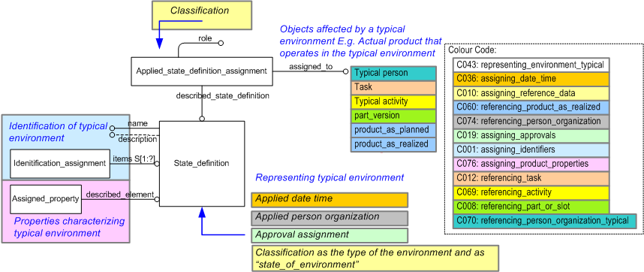Click the Idenitification_assignment entity box
This screenshot has height=272, width=644.
click(60, 164)
